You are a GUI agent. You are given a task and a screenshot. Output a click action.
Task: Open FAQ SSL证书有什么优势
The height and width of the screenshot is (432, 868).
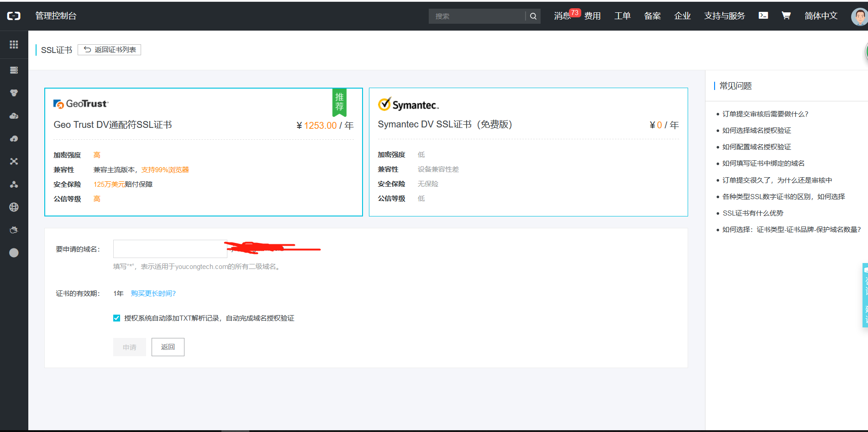point(753,213)
